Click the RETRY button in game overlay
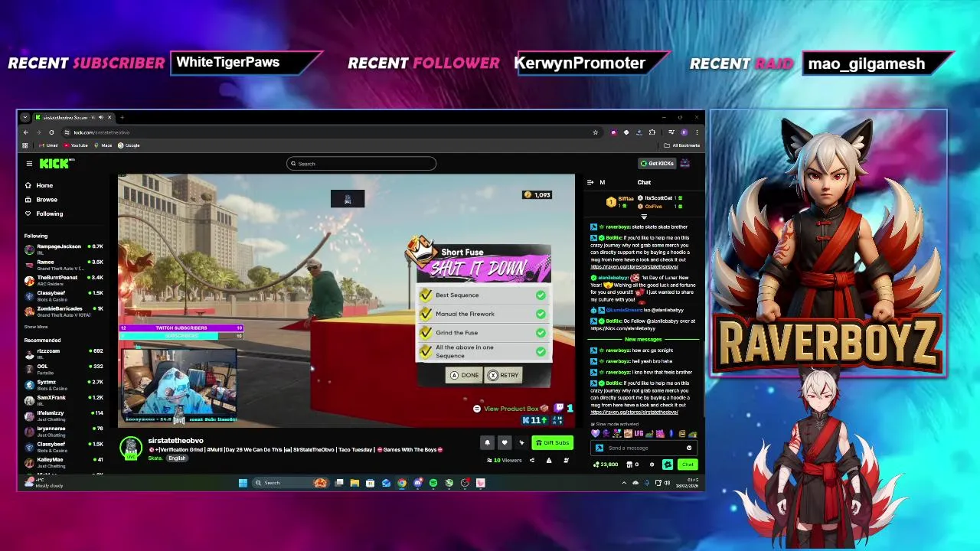Image resolution: width=980 pixels, height=551 pixels. pos(504,375)
